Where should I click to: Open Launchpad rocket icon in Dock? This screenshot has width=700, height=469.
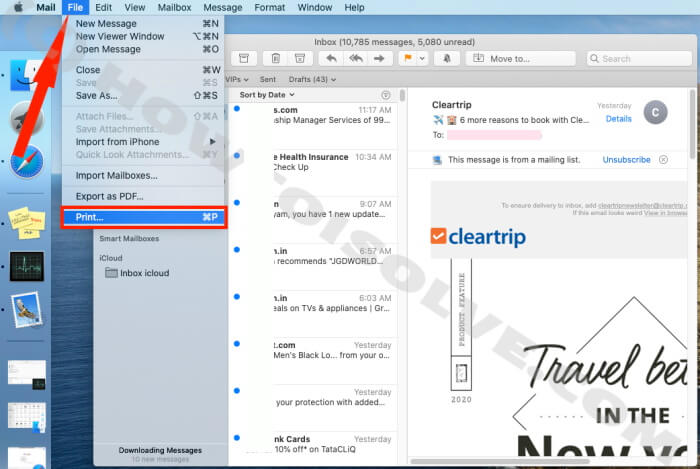26,118
